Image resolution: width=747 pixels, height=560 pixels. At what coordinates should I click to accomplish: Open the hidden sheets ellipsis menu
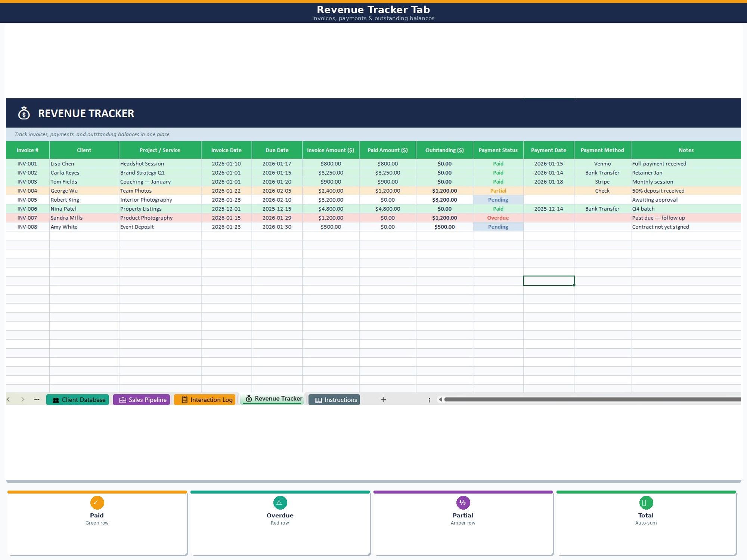pos(37,399)
